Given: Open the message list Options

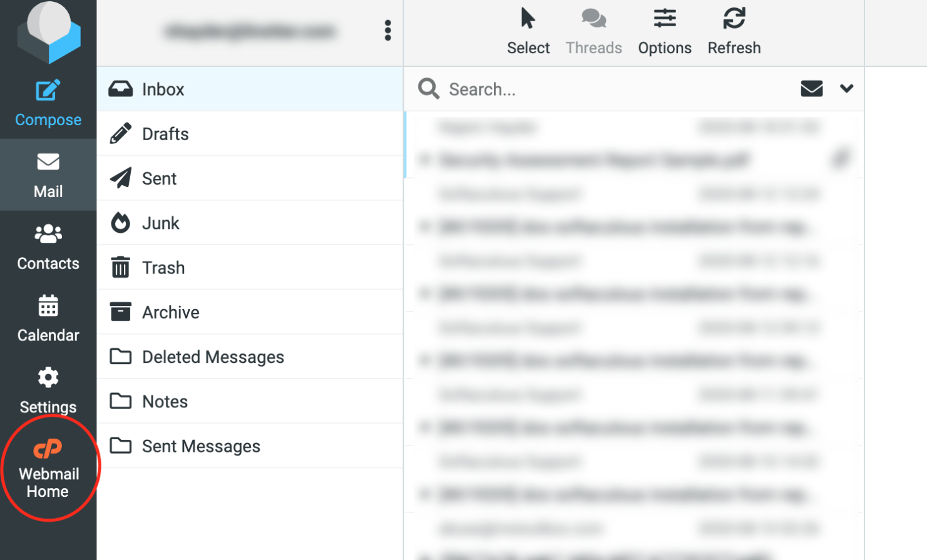Looking at the screenshot, I should click(664, 19).
